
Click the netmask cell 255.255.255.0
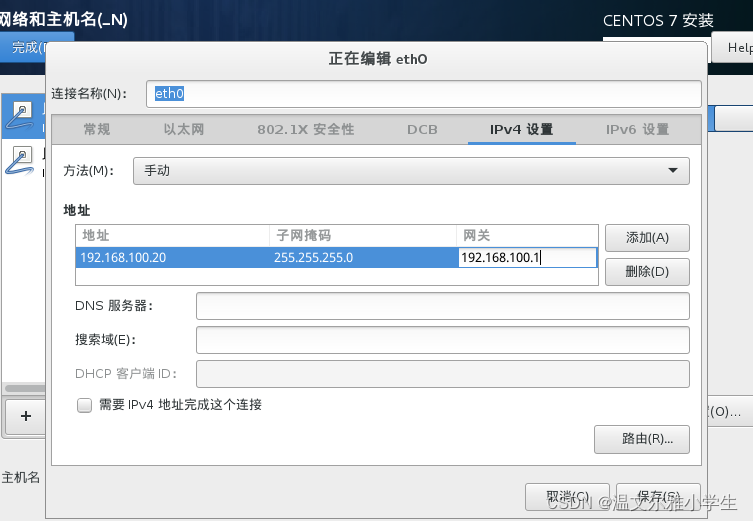tap(363, 257)
